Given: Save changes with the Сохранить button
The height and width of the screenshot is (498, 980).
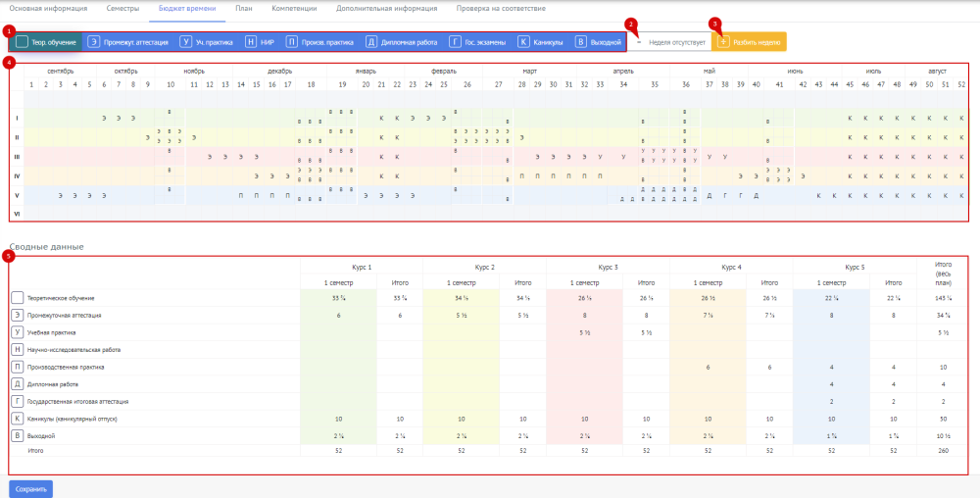Looking at the screenshot, I should click(31, 489).
